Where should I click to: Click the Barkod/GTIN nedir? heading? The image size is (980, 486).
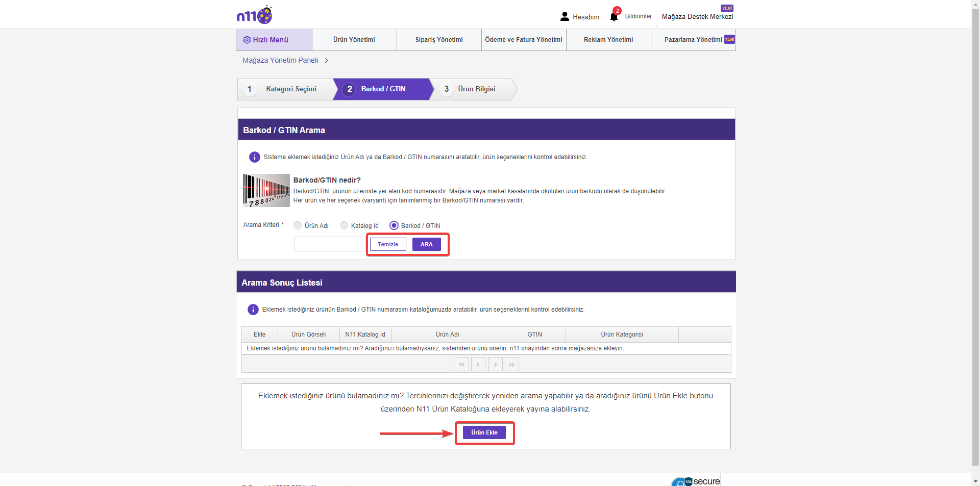click(327, 180)
